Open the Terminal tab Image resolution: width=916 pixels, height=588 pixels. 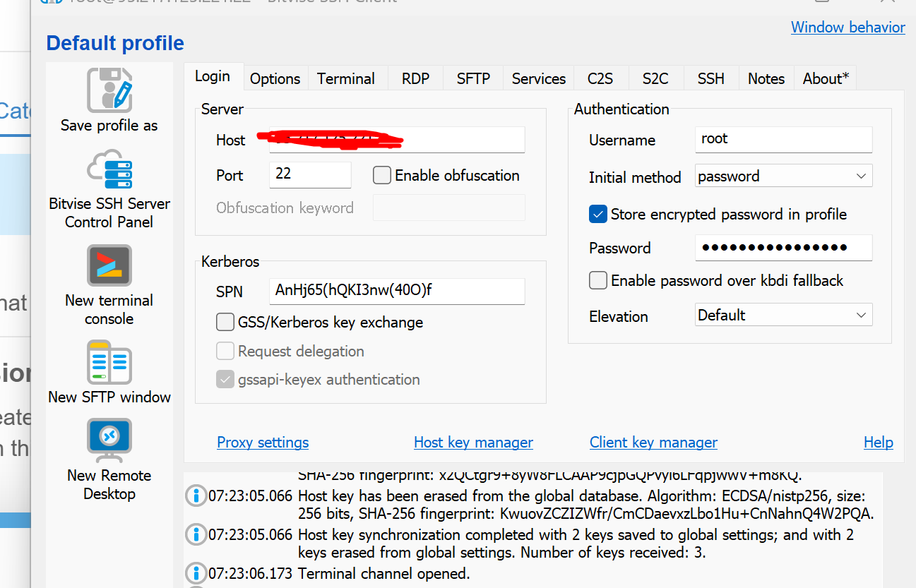(x=346, y=78)
